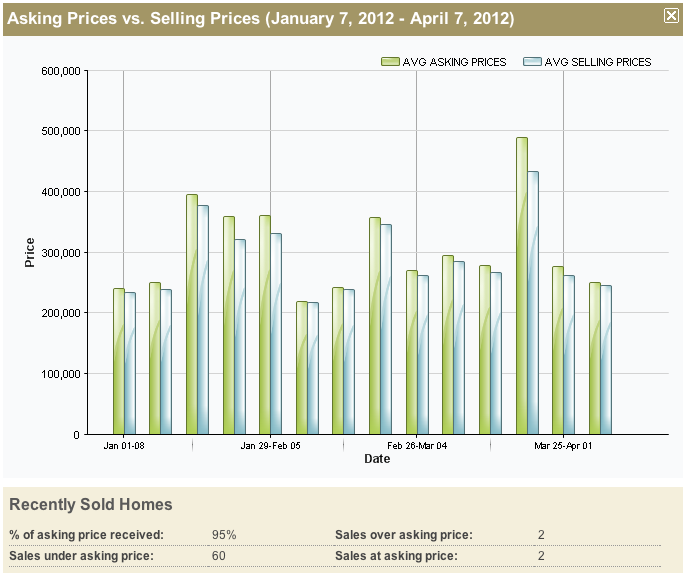687x573 pixels.
Task: Click the AVG SELLING PRICES legend label
Action: tap(598, 62)
